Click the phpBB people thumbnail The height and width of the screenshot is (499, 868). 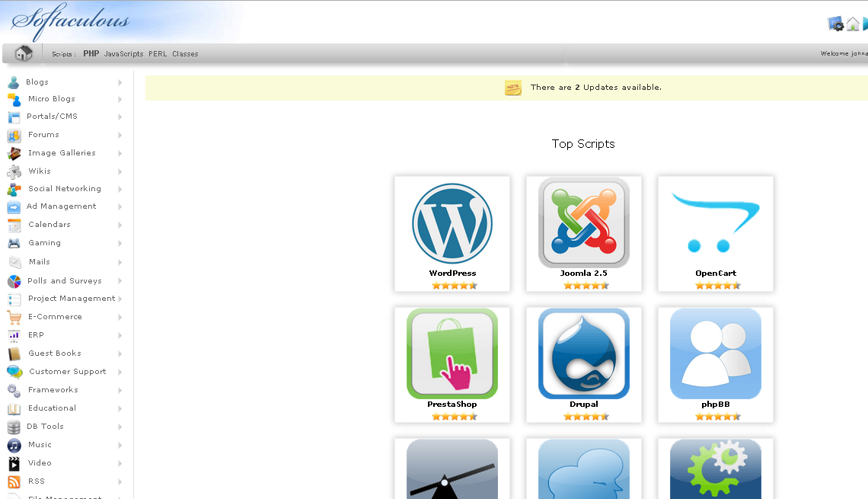tap(715, 353)
